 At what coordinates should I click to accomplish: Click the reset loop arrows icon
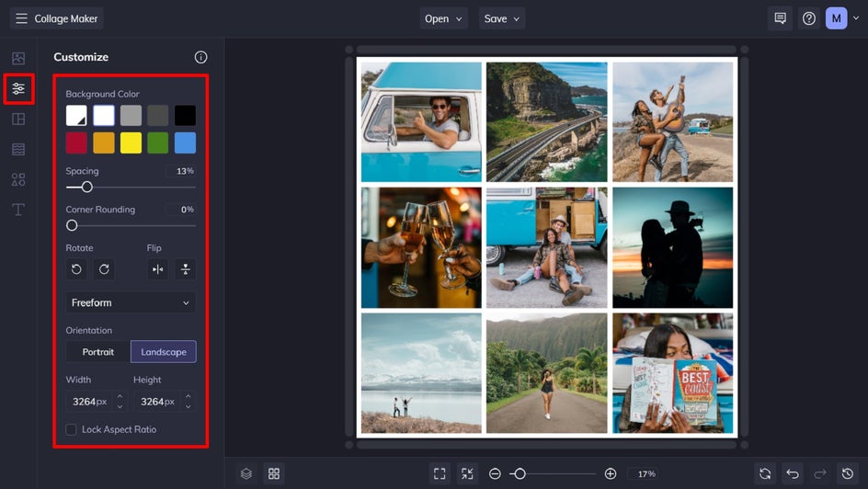click(x=765, y=473)
